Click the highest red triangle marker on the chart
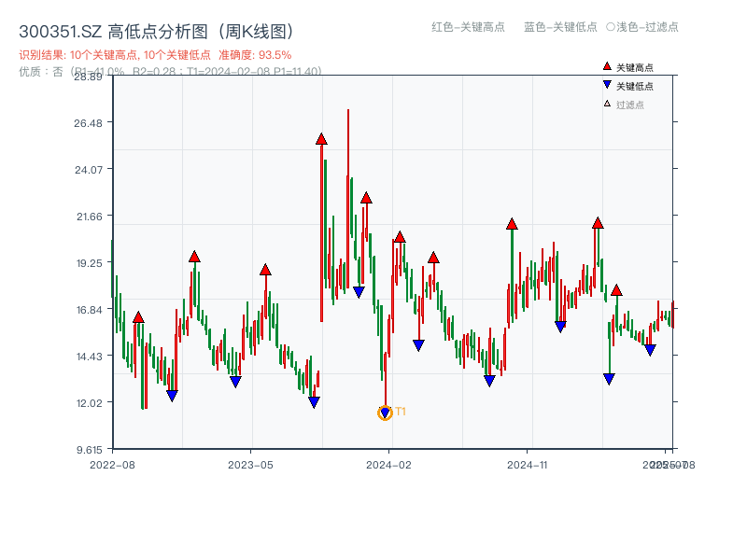This screenshot has width=747, height=560. pos(319,140)
